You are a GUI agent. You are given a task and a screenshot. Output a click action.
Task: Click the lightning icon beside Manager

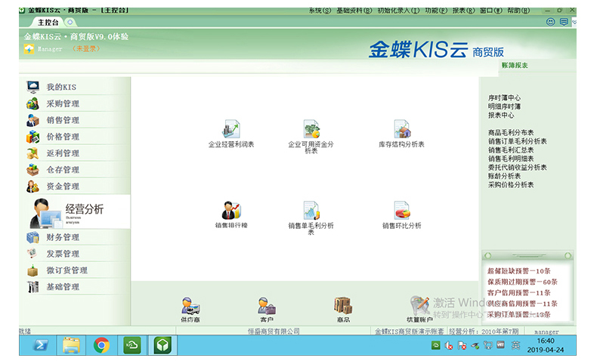29,49
